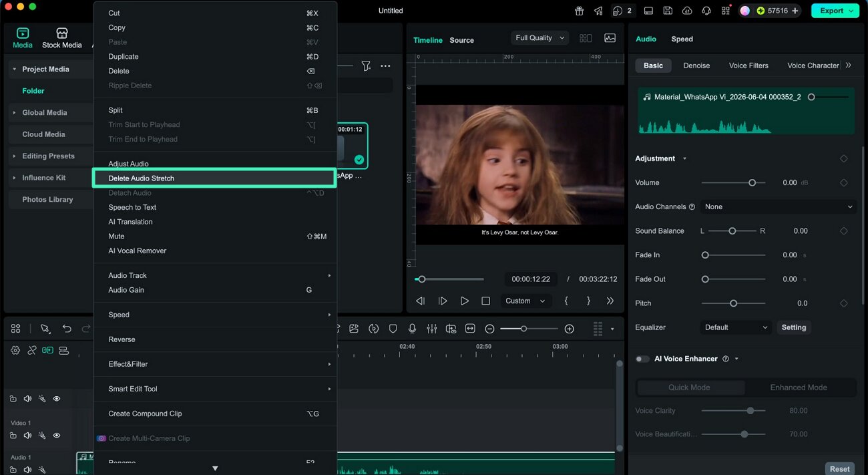Lock the Video 1 track

tap(13, 436)
